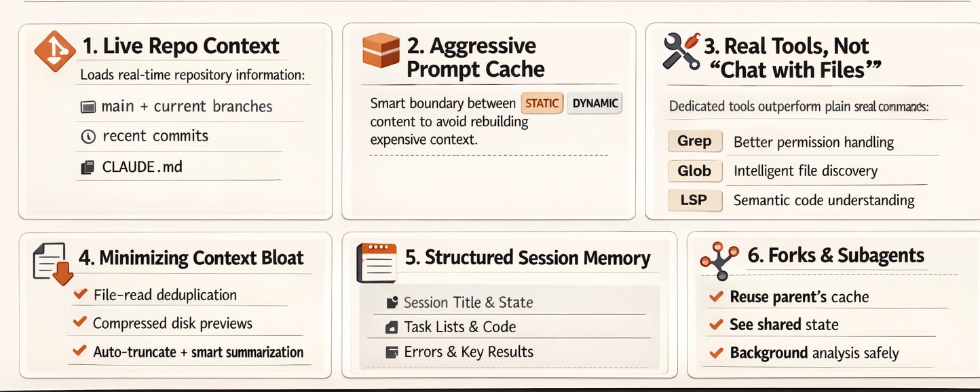
Task: Click the branch icon beside main + current branches
Action: point(88,107)
